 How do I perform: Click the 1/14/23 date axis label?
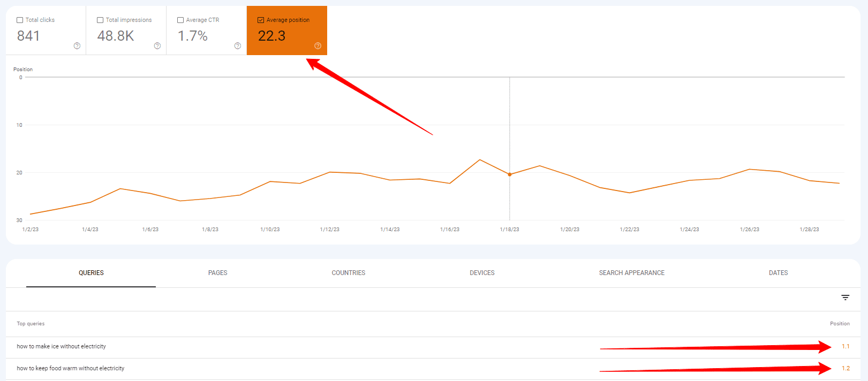(x=390, y=230)
